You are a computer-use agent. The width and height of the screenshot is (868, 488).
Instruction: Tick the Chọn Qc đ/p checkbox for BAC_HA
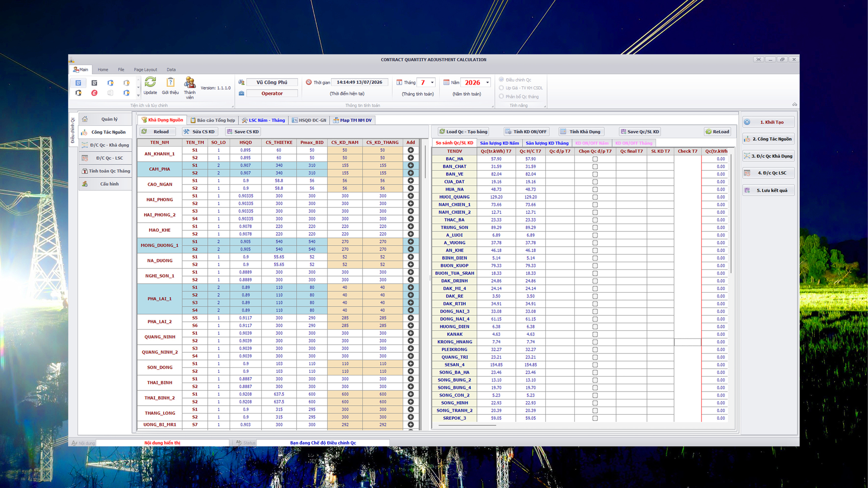pos(595,159)
